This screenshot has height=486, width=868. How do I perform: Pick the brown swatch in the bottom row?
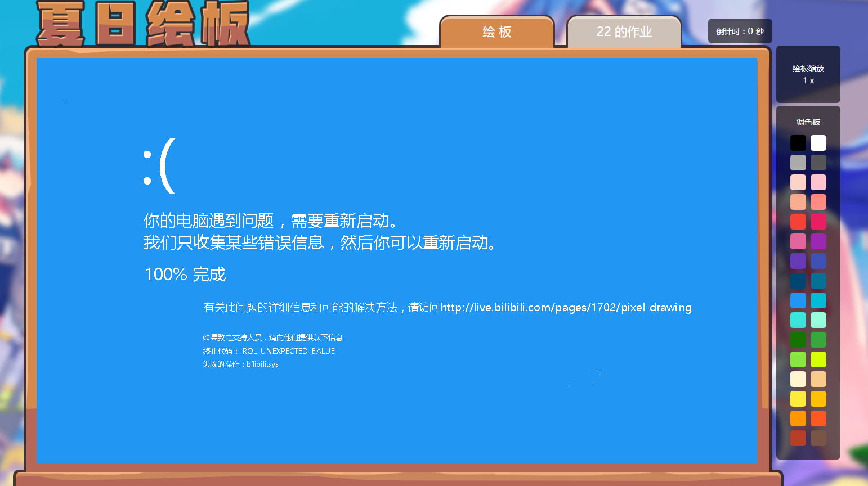coord(818,438)
